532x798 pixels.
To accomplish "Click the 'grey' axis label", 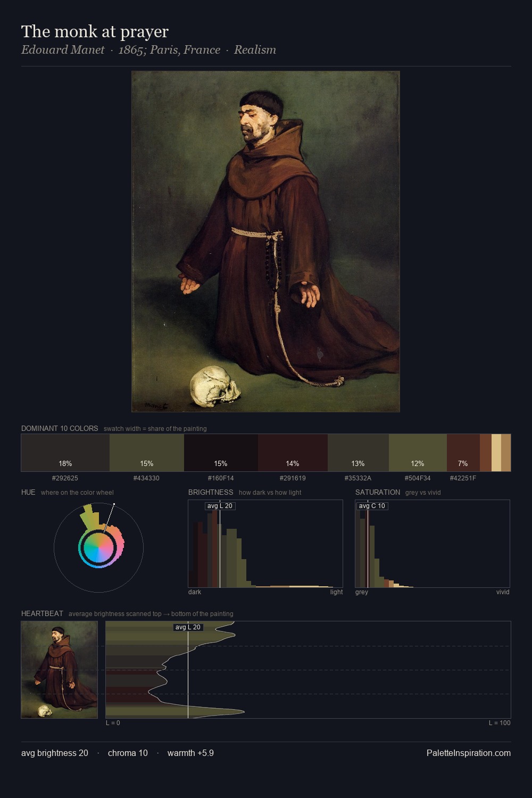I will [362, 592].
